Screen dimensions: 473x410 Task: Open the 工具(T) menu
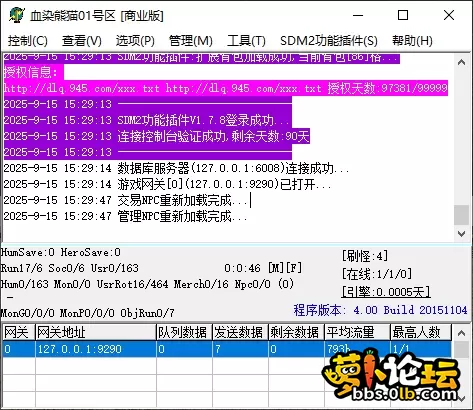(x=246, y=41)
